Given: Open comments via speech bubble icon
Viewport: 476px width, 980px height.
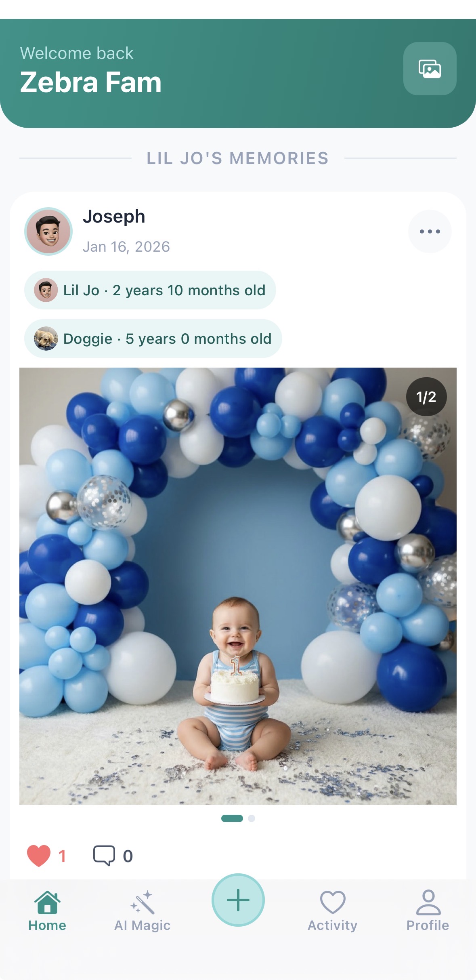Looking at the screenshot, I should (x=104, y=856).
